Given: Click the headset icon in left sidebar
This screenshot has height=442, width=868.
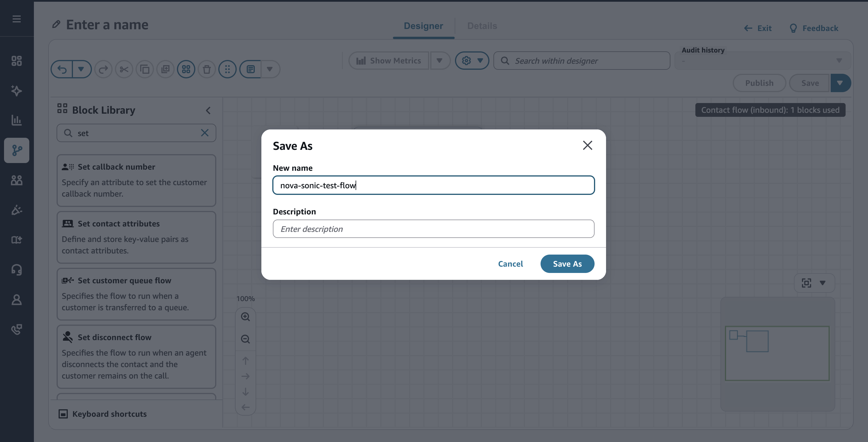Looking at the screenshot, I should (x=16, y=270).
